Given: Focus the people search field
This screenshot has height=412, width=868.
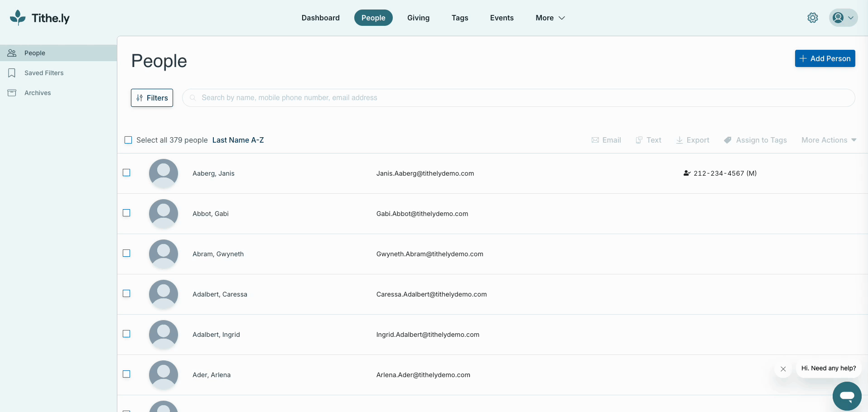Looking at the screenshot, I should pos(518,98).
